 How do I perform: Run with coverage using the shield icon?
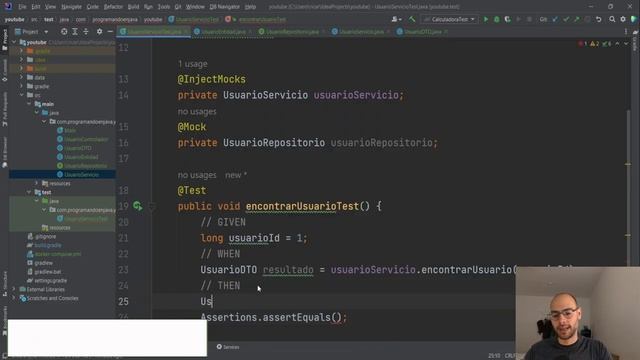tap(507, 19)
